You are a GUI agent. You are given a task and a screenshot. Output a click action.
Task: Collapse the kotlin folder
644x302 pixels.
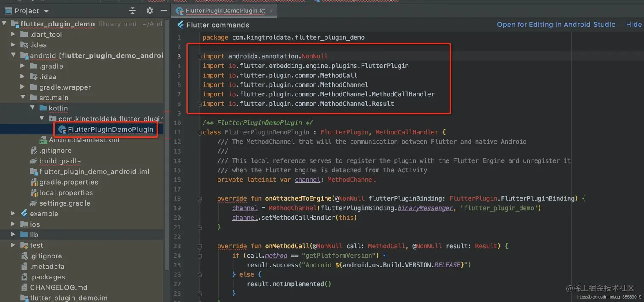pos(32,108)
